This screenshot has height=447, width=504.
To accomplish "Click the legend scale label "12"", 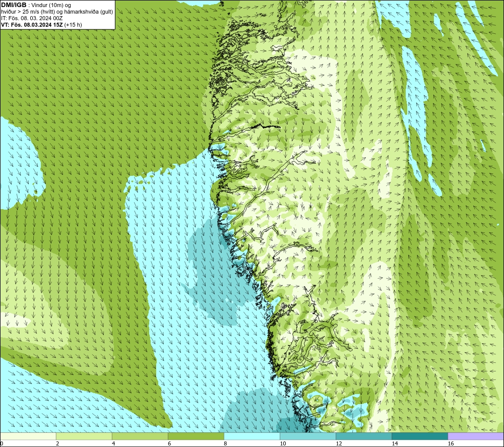I will pyautogui.click(x=339, y=443).
